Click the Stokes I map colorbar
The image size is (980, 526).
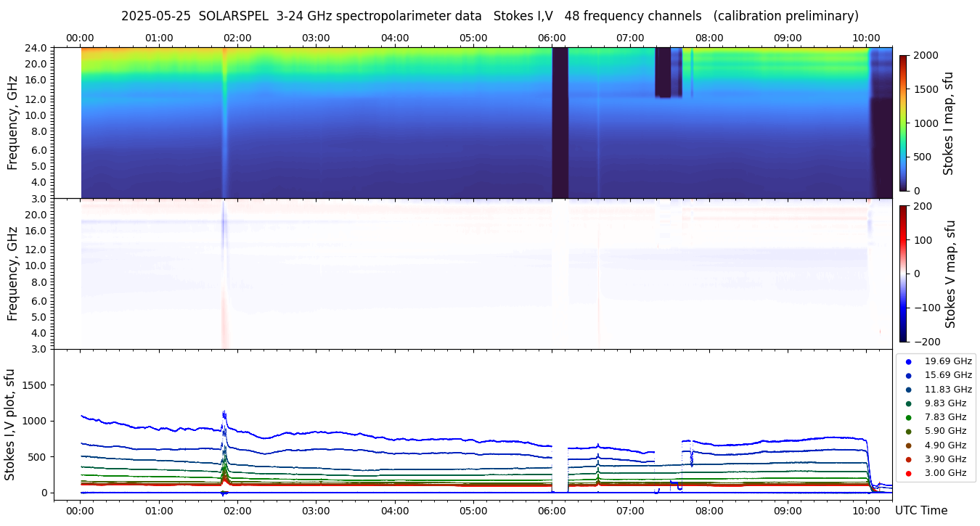pyautogui.click(x=903, y=123)
